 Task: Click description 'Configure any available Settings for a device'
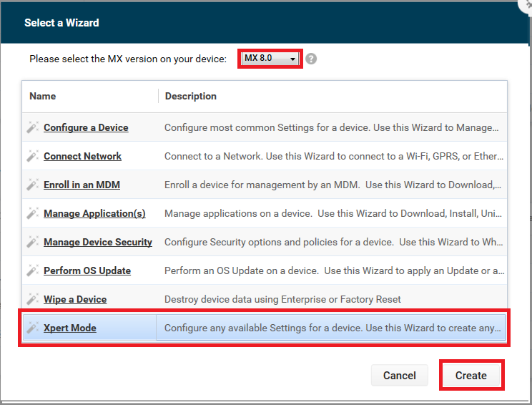coord(332,328)
